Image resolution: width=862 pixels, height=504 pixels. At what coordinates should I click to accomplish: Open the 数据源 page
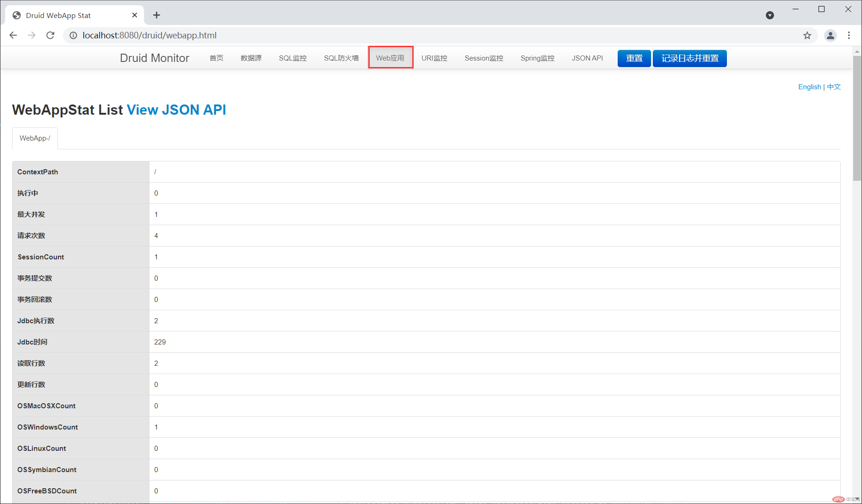click(x=251, y=58)
